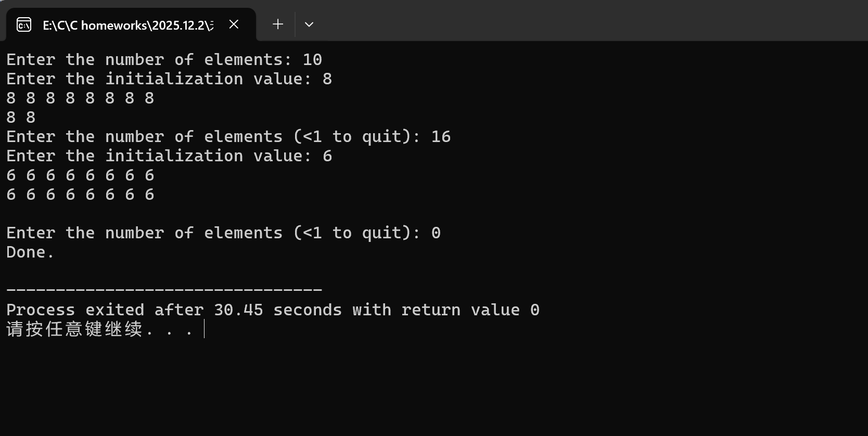Click the "(<1 to quit): 0" prompt line
Image resolution: width=868 pixels, height=436 pixels.
(223, 233)
